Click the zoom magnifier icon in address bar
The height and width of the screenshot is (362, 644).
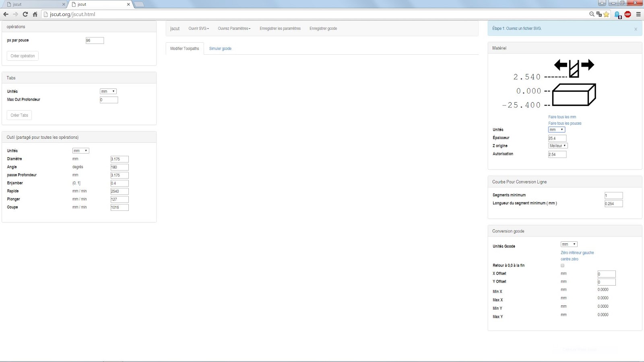point(591,14)
